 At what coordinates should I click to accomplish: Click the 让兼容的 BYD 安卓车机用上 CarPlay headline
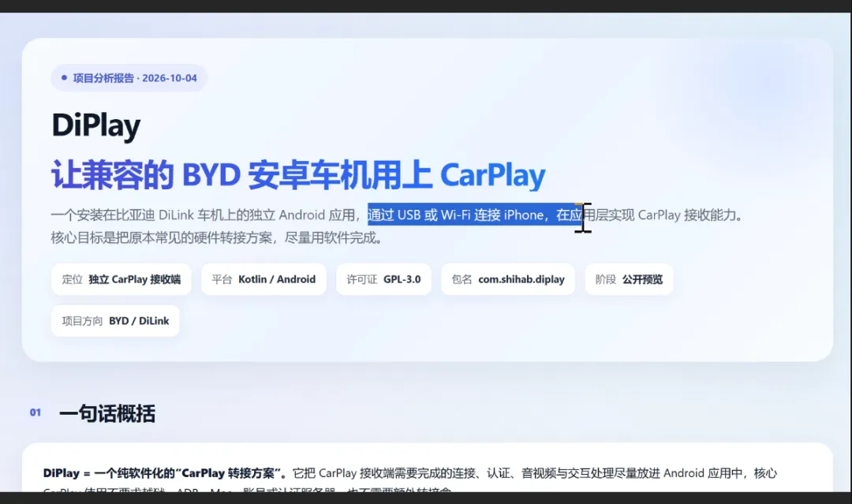coord(298,175)
